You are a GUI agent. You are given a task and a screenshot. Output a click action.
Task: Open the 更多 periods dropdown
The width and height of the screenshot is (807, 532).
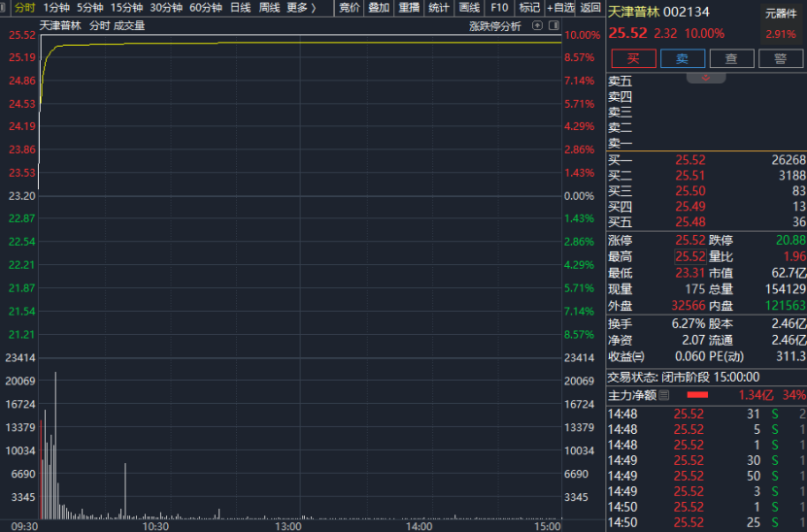302,8
